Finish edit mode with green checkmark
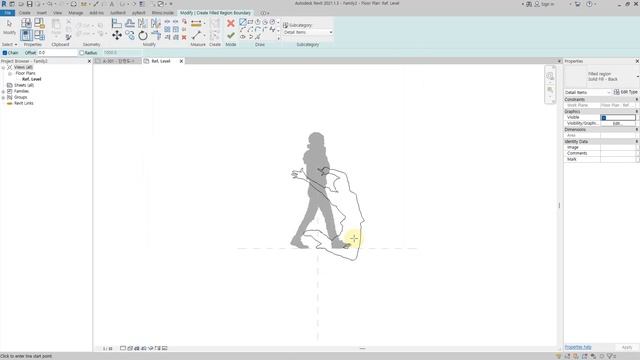 [231, 36]
